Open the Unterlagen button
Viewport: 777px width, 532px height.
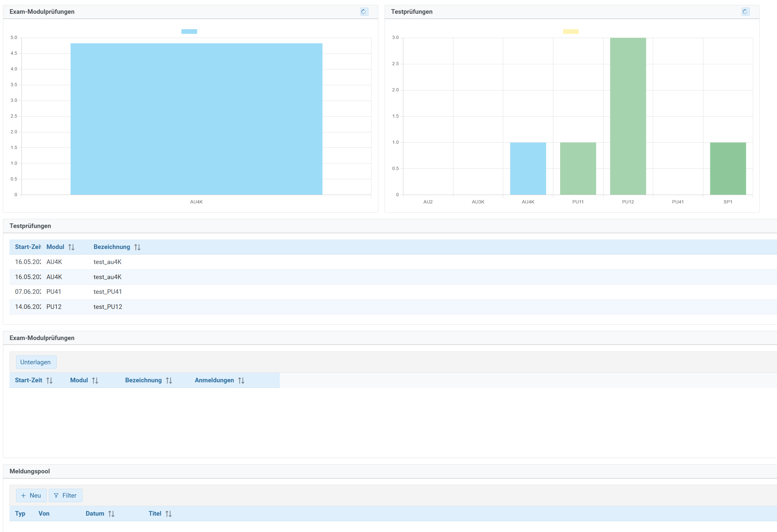[36, 362]
